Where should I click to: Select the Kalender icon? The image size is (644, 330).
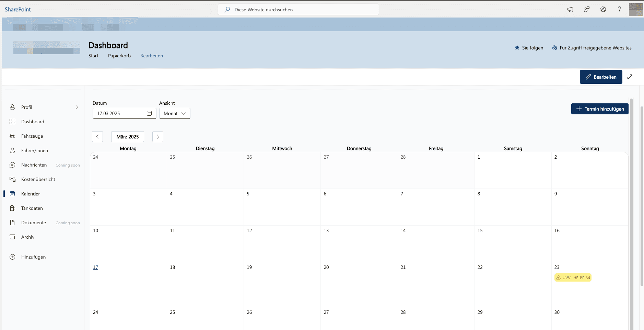12,193
